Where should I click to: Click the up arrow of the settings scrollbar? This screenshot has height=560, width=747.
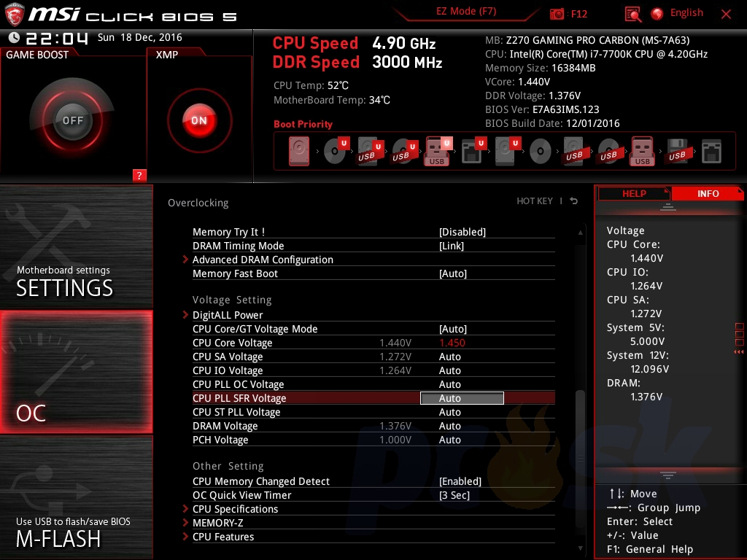[x=580, y=233]
